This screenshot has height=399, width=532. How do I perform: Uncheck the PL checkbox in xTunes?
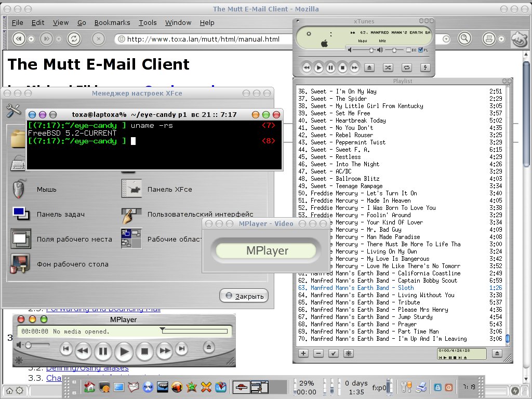pyautogui.click(x=420, y=50)
